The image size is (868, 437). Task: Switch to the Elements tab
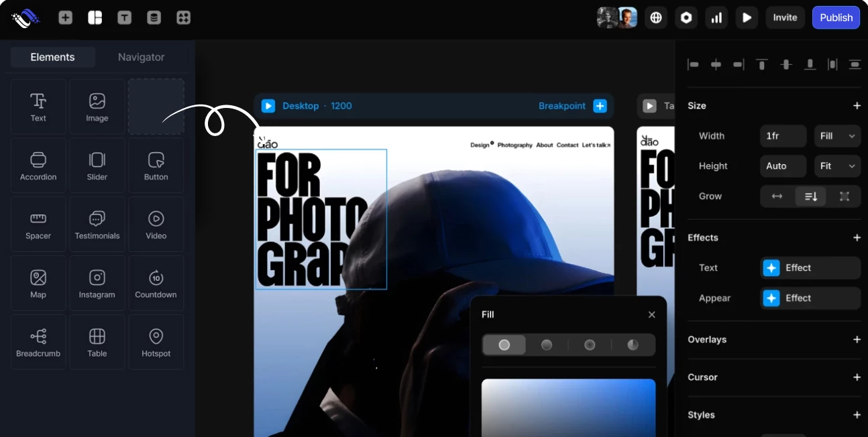tap(52, 57)
